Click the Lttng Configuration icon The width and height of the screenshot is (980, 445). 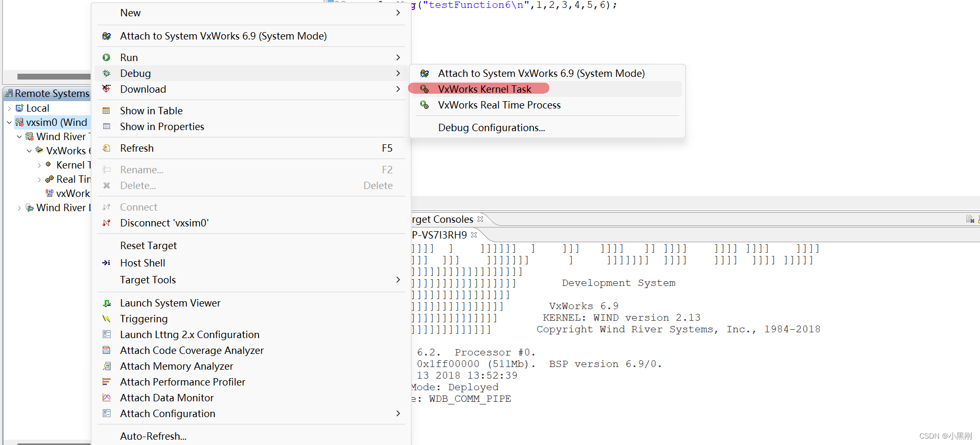(x=106, y=334)
